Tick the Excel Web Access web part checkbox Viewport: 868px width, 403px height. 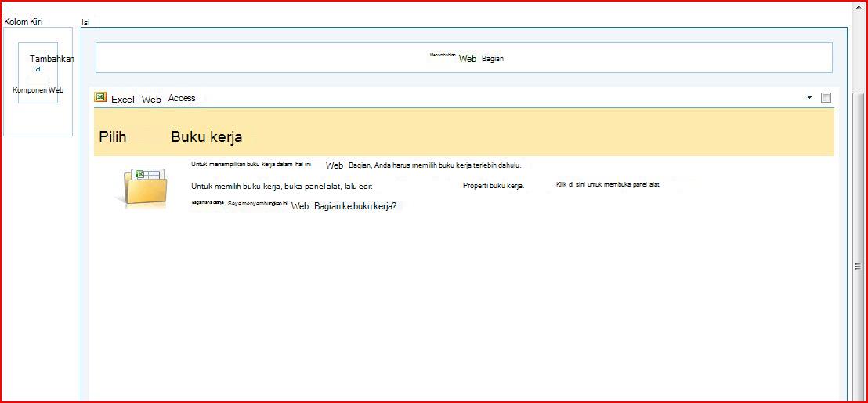pyautogui.click(x=826, y=97)
